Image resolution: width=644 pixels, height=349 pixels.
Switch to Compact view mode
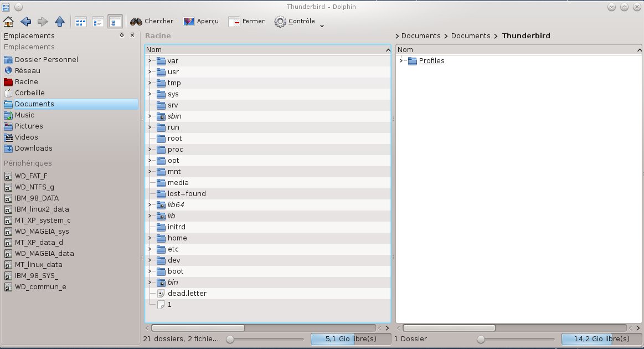(98, 22)
